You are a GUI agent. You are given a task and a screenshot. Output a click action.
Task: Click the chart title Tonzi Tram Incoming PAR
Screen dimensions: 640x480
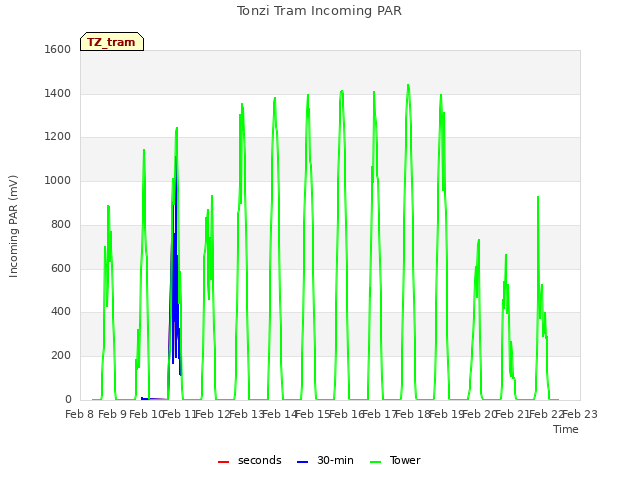(319, 11)
